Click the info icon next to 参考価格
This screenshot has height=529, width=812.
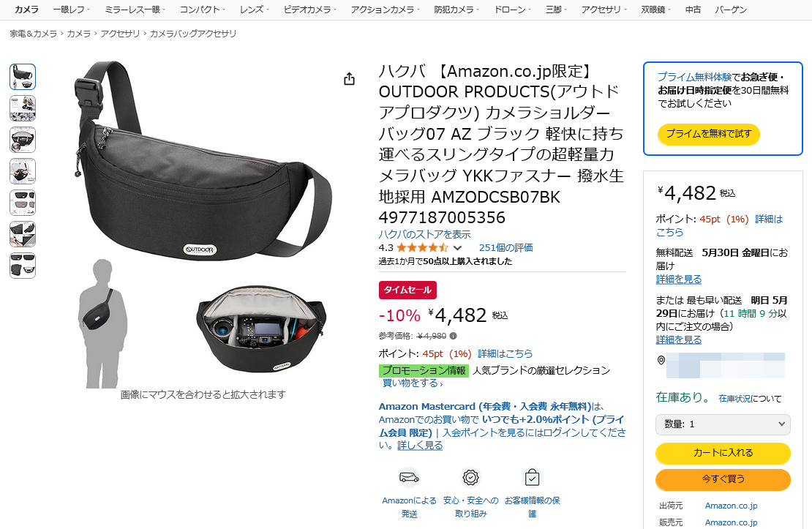coord(453,336)
